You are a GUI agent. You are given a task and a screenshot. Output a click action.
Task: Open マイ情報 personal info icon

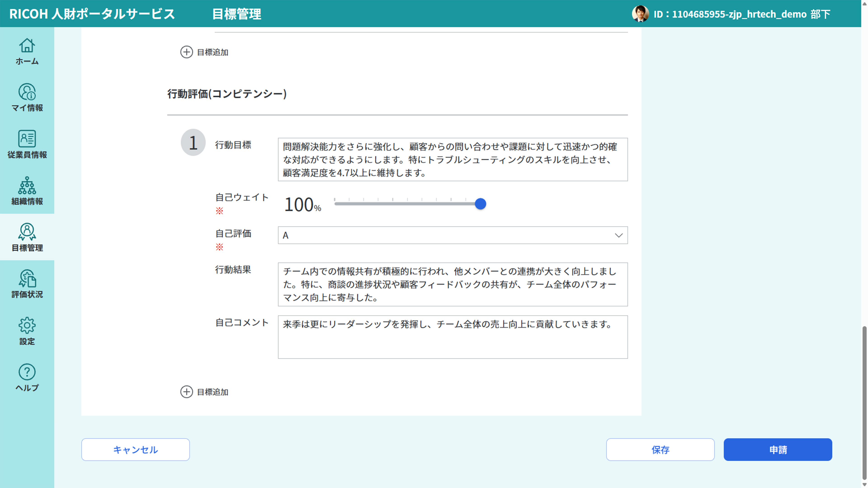27,92
